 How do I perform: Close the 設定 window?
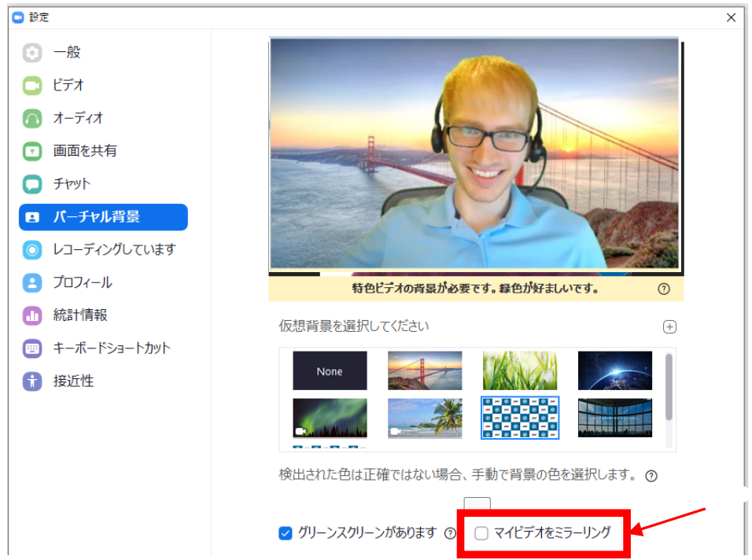[731, 18]
